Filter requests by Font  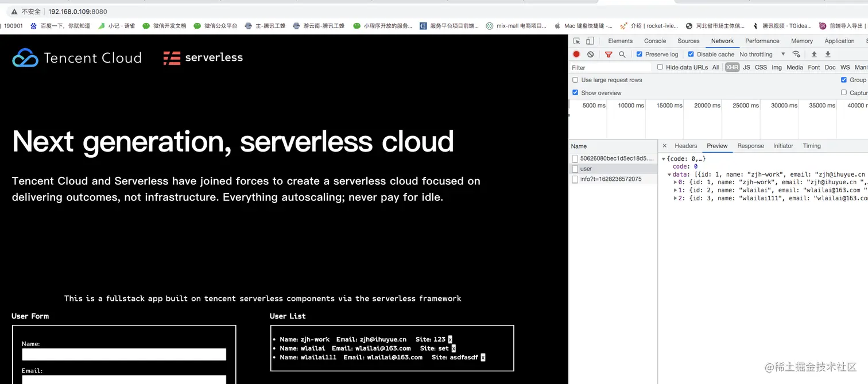[814, 67]
